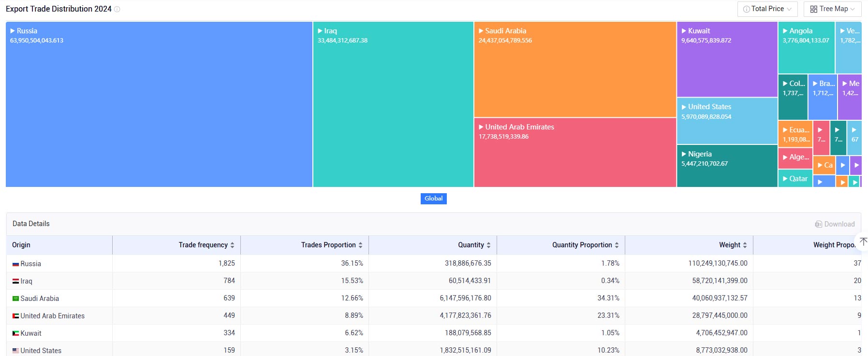Screen dimensions: 868x356
Task: Click the United Arab Emirates origin name
Action: pos(53,316)
